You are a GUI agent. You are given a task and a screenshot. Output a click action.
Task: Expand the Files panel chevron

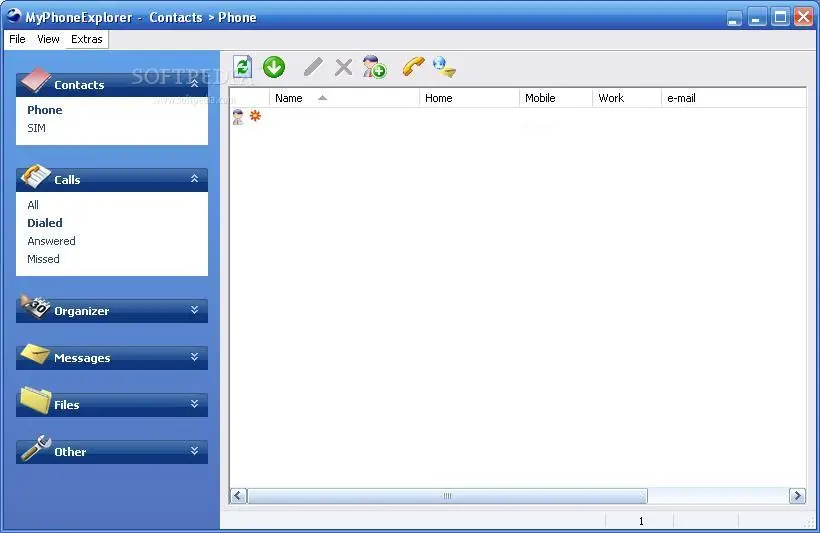pyautogui.click(x=195, y=404)
